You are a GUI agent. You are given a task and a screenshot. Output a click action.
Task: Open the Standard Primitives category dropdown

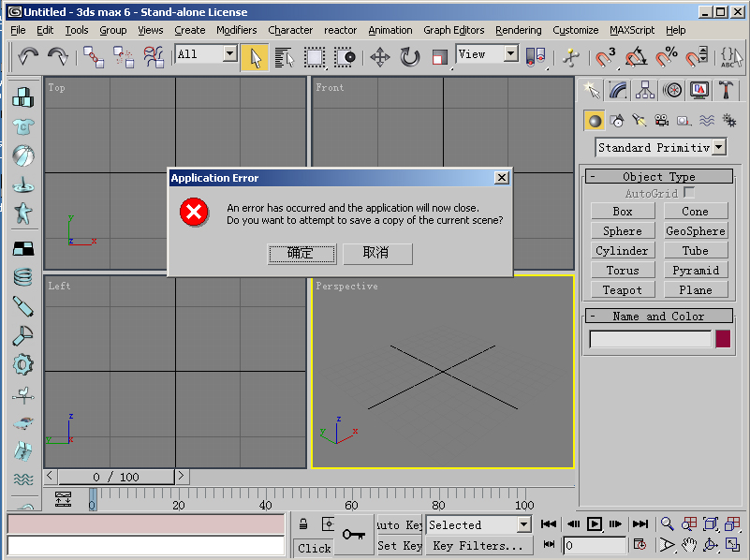click(719, 147)
